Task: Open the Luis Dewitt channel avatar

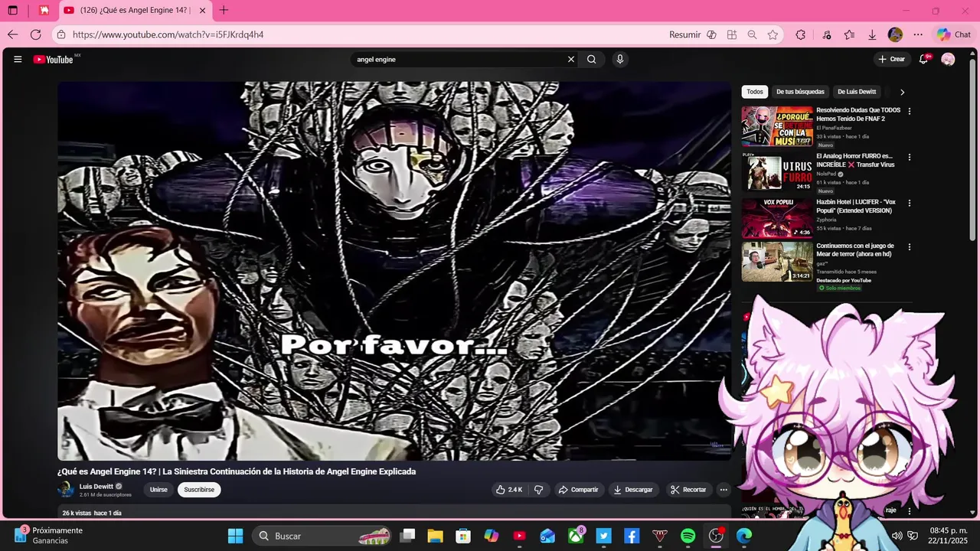Action: tap(67, 490)
